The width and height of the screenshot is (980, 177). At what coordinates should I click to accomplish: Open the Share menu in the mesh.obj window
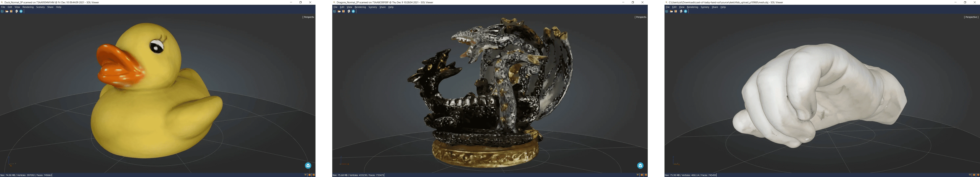tap(715, 7)
